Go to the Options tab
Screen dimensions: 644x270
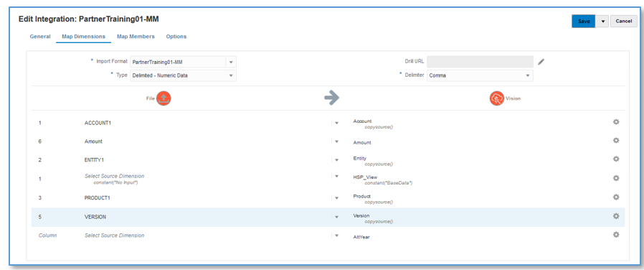[x=176, y=37]
